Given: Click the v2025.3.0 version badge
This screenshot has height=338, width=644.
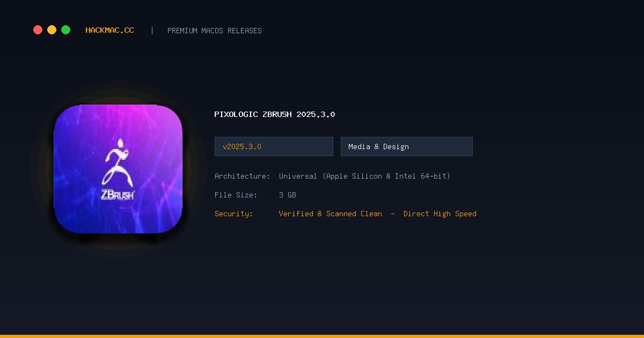Looking at the screenshot, I should tap(274, 146).
